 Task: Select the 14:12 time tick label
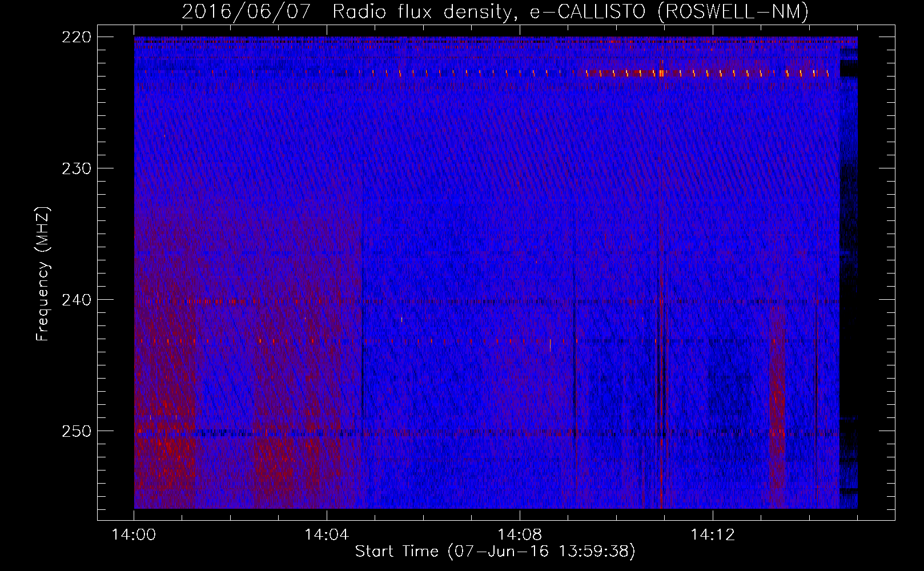click(x=713, y=535)
